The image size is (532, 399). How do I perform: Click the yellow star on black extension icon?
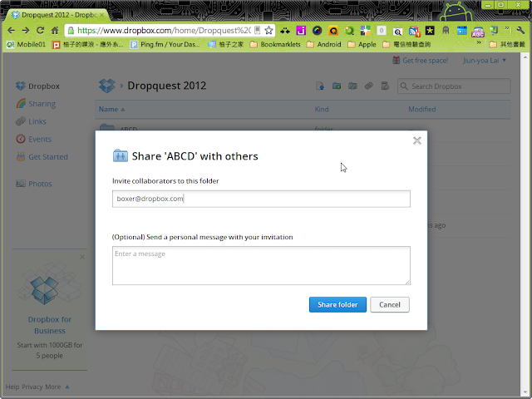(430, 31)
